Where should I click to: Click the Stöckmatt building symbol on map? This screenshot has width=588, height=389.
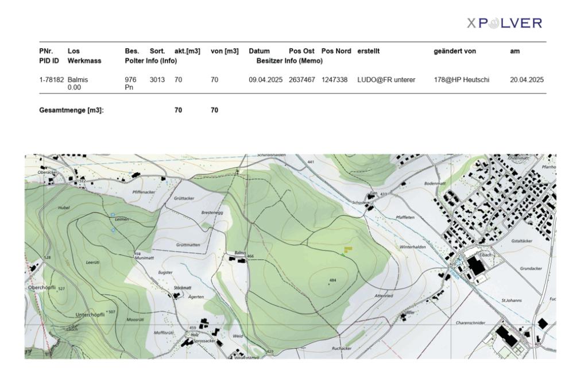(x=176, y=295)
